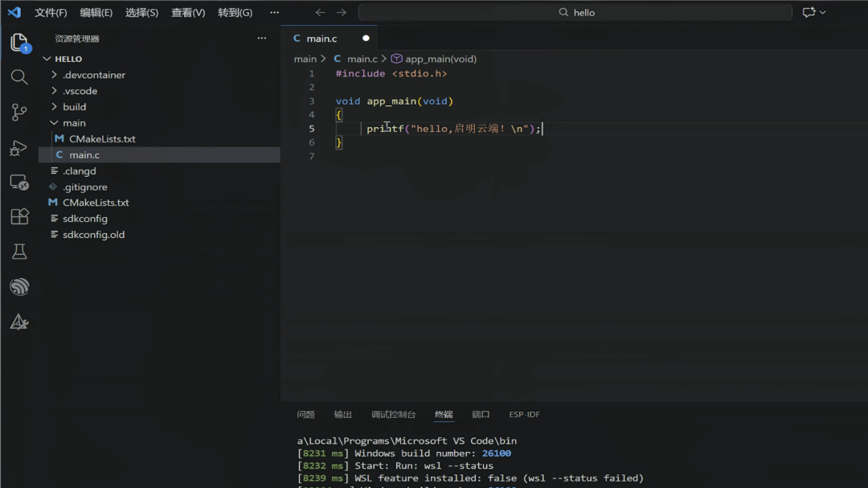Click the main folder breadcrumb
Screen dimensions: 868x488
(x=305, y=59)
